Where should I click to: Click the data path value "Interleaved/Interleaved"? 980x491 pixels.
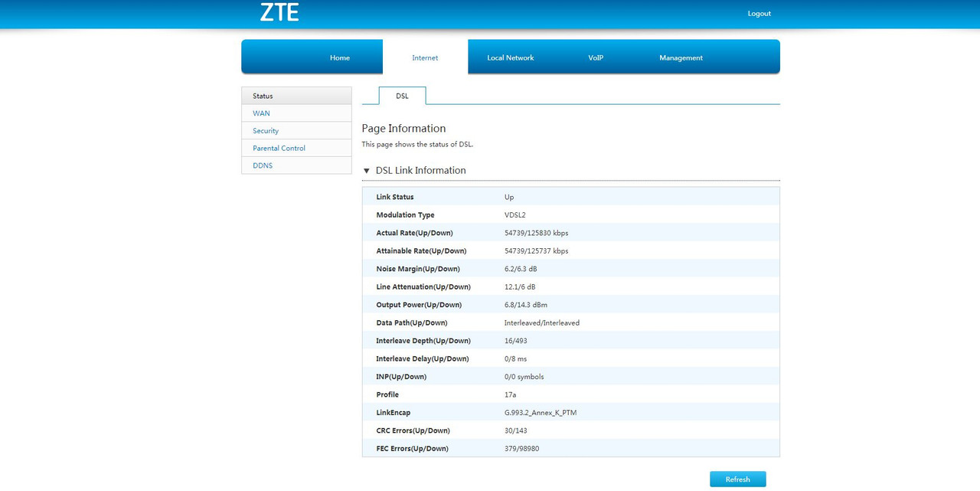tap(542, 323)
